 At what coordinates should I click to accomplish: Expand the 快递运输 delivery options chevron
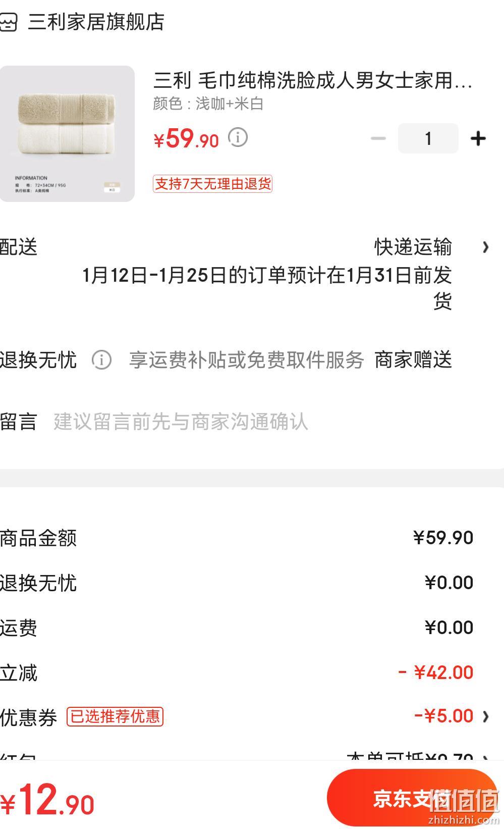click(485, 247)
